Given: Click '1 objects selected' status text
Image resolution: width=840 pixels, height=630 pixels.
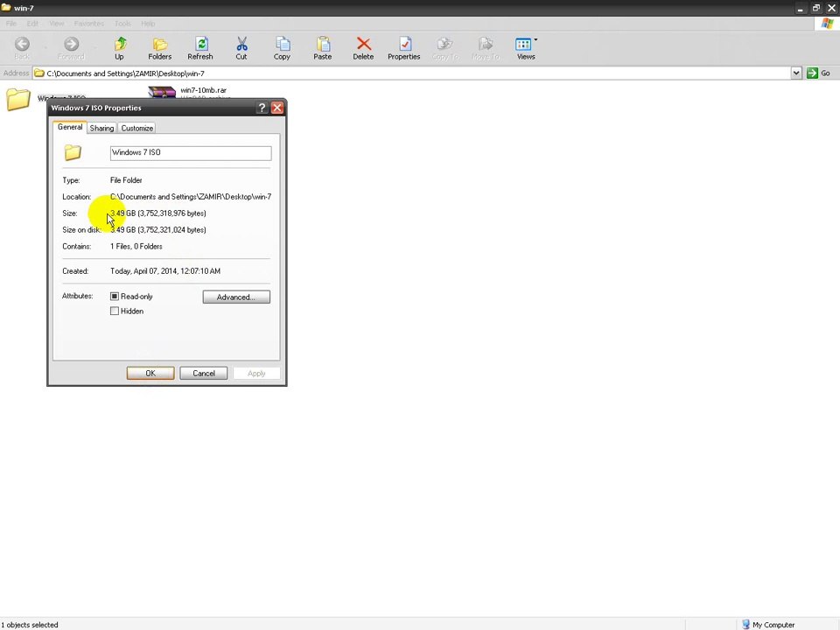Looking at the screenshot, I should [x=30, y=625].
